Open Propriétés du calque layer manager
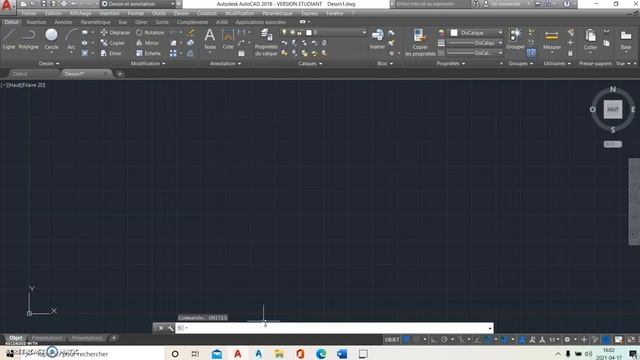Viewport: 640px width, 360px height. point(266,42)
